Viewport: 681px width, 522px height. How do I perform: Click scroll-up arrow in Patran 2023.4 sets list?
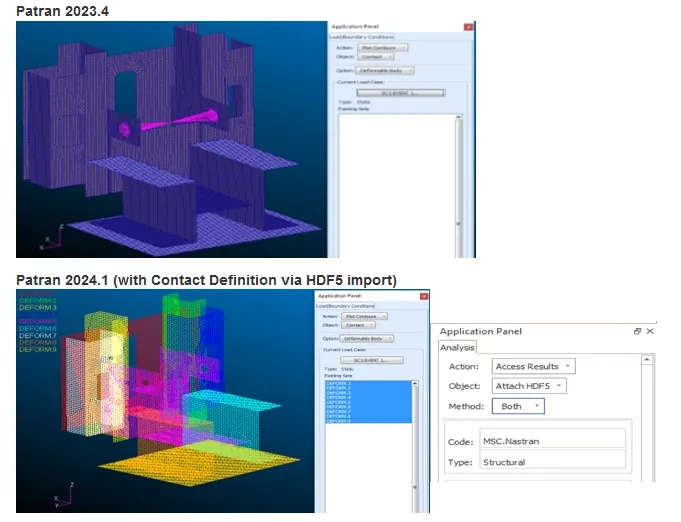pos(458,117)
